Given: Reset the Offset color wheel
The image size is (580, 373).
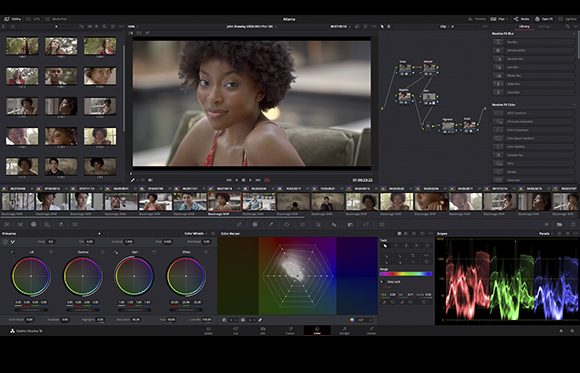Looking at the screenshot, I should point(206,252).
